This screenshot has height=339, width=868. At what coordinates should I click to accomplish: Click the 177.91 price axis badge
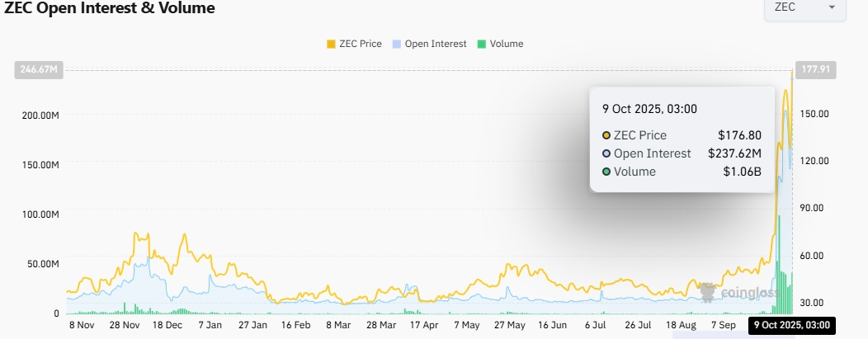pos(815,70)
